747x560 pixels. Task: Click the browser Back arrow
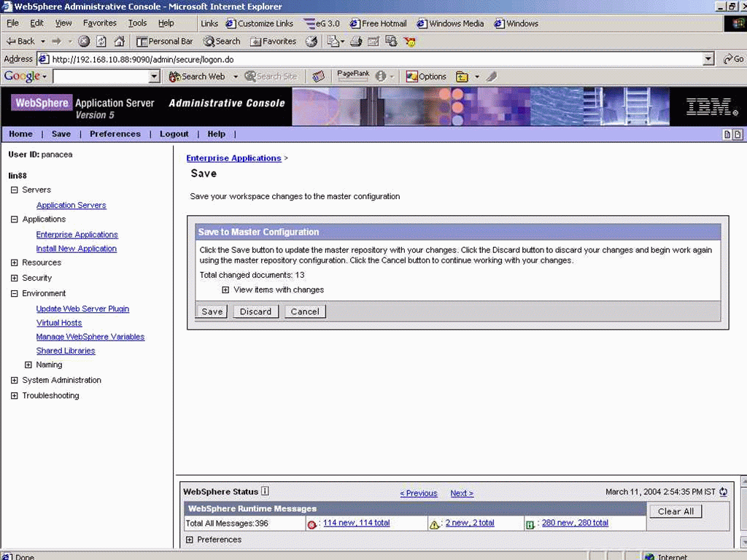20,42
